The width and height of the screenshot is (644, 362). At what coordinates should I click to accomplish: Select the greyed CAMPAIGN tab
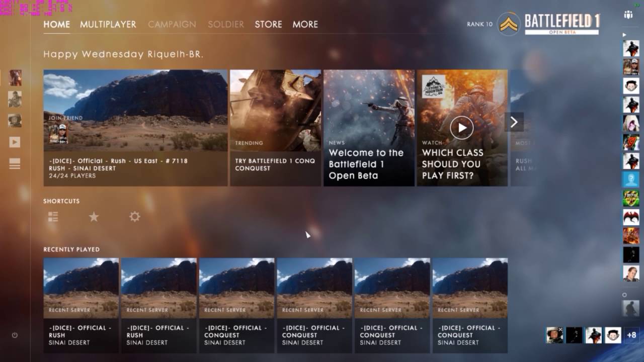tap(172, 24)
